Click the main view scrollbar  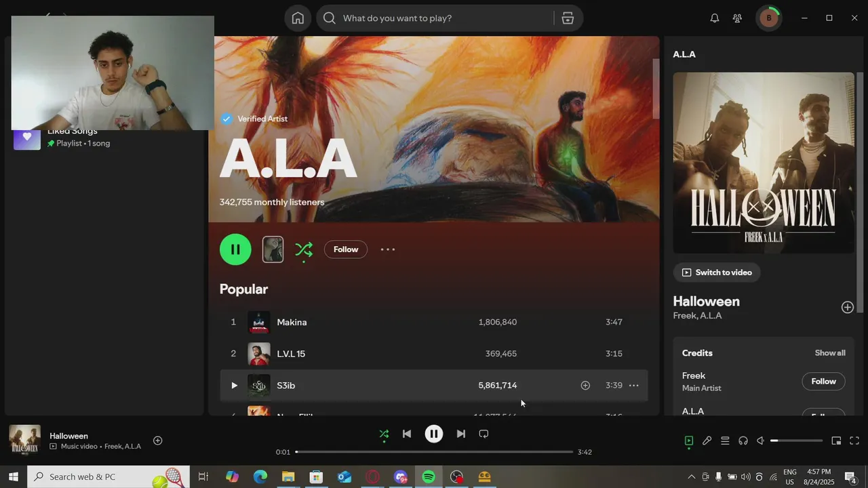click(656, 89)
